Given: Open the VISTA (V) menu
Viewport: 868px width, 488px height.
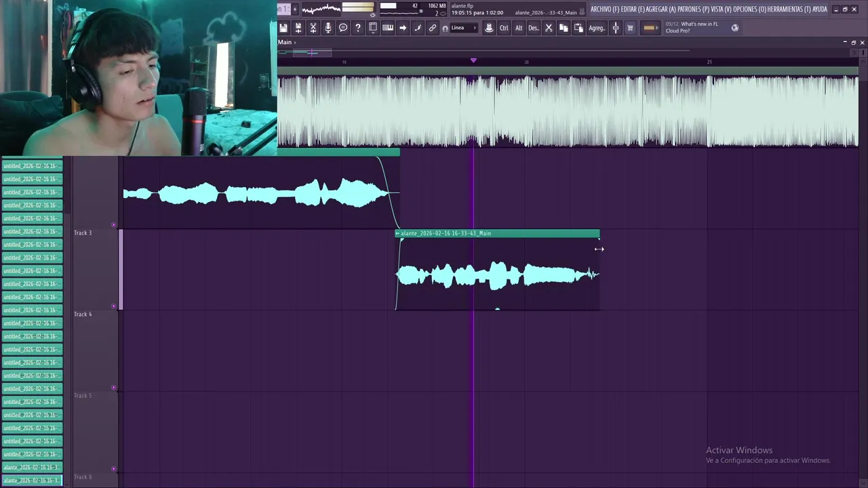Looking at the screenshot, I should click(x=722, y=9).
